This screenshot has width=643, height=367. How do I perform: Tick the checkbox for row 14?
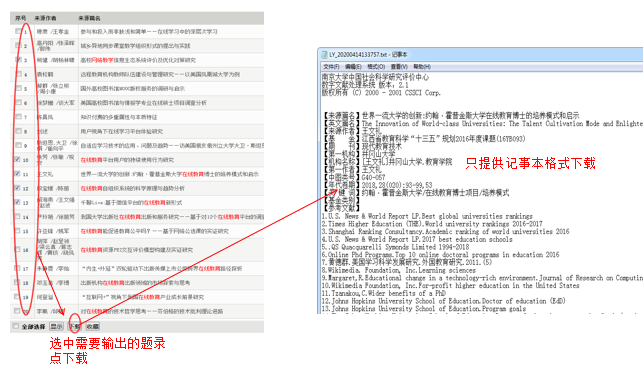tap(17, 216)
